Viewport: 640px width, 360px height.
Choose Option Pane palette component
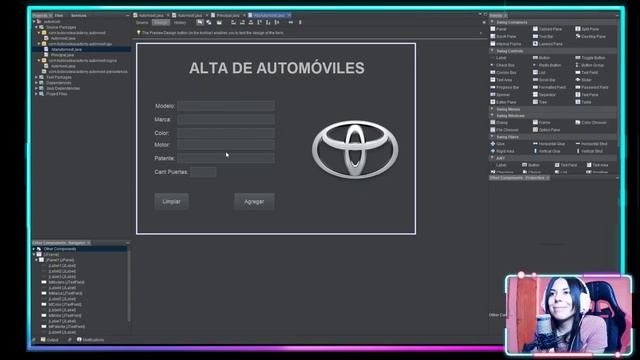click(x=546, y=130)
